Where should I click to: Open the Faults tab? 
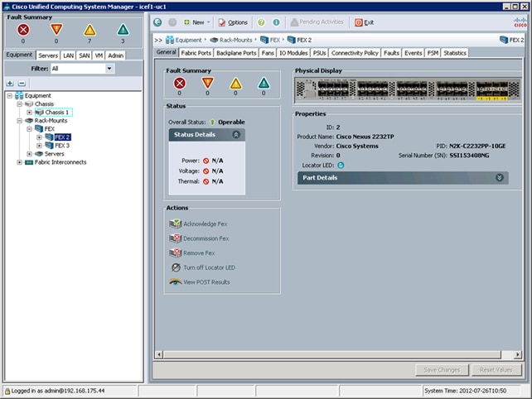[391, 53]
